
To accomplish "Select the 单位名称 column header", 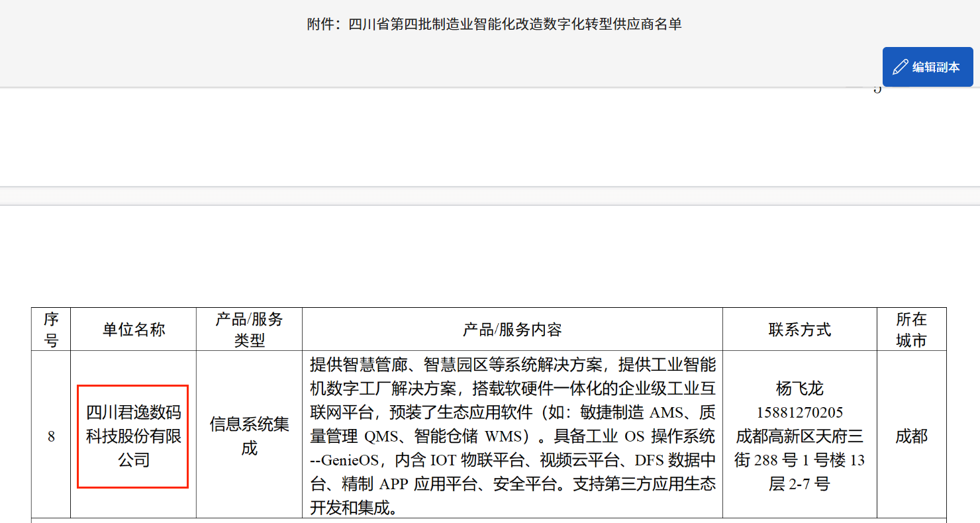I will tap(133, 330).
